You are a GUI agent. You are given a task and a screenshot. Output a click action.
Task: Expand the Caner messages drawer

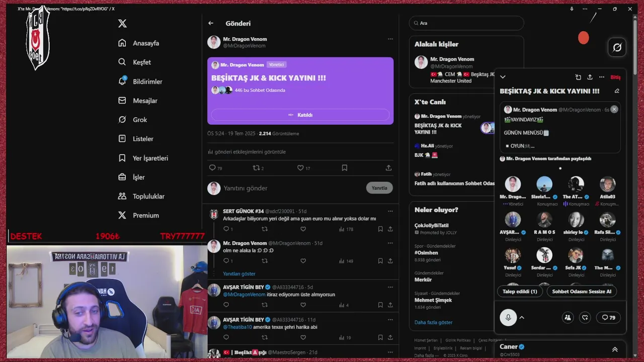tap(615, 349)
